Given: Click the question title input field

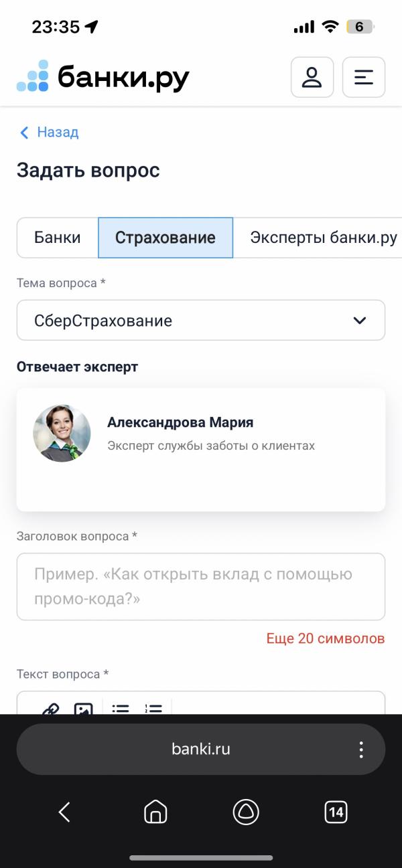Looking at the screenshot, I should coord(201,586).
